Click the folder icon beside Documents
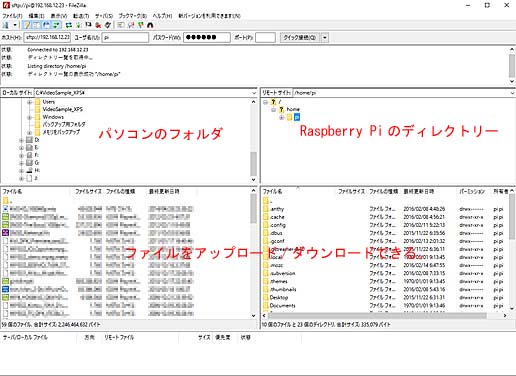 tap(266, 305)
